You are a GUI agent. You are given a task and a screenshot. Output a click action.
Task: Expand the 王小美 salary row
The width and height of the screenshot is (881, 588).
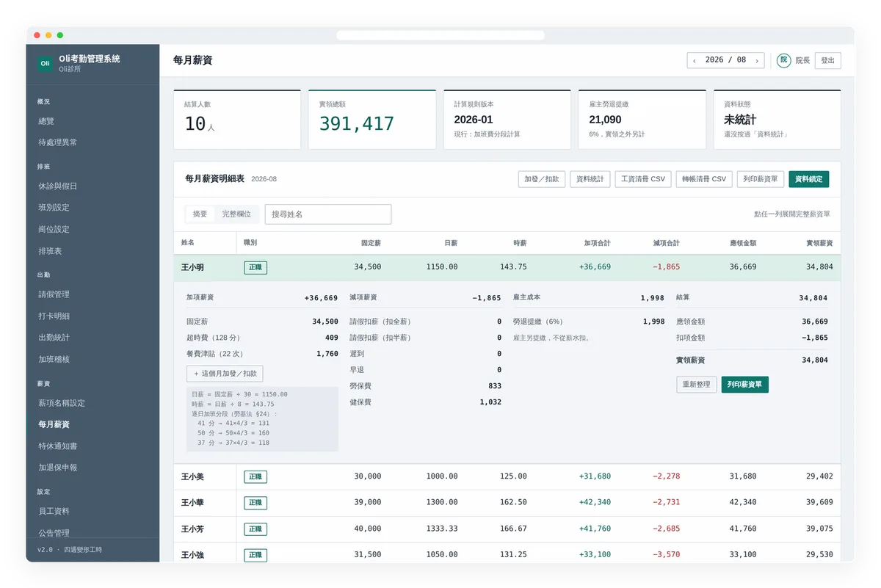(507, 476)
